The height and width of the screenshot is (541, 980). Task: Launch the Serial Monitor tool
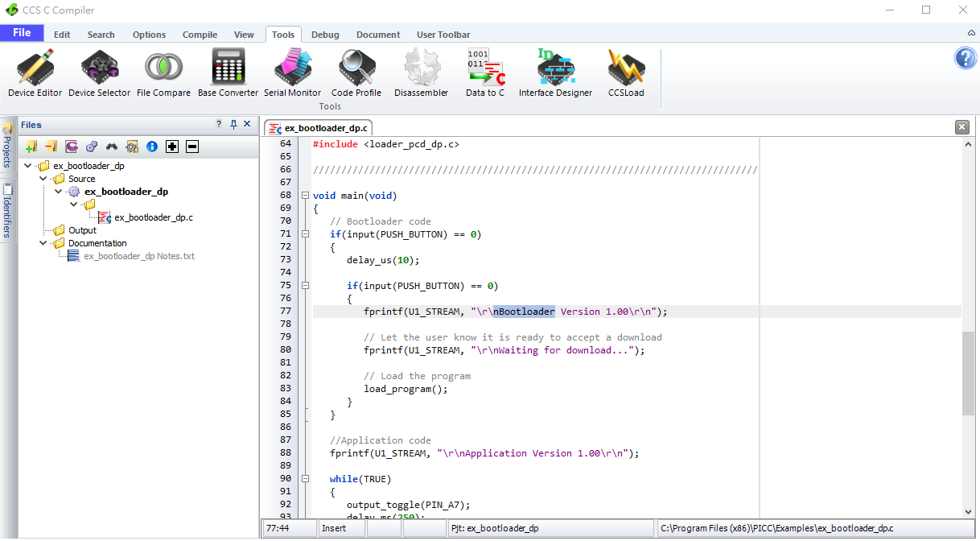click(x=293, y=74)
